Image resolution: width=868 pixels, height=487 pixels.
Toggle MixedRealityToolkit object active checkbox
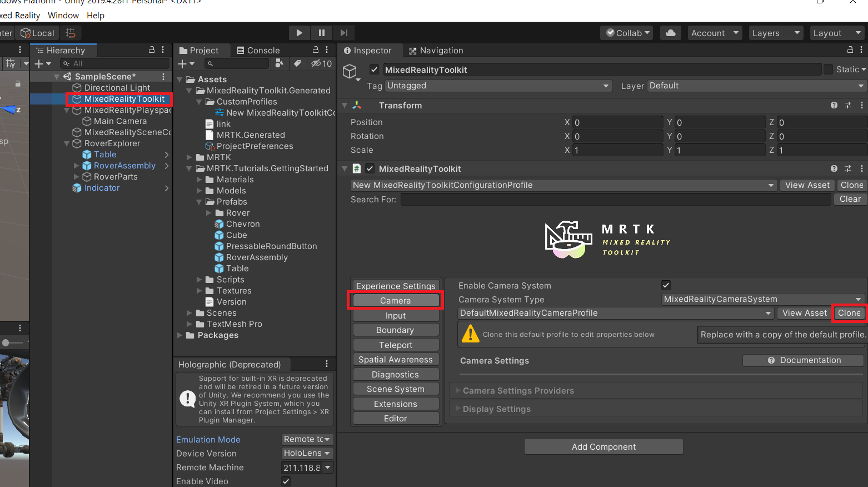coord(374,69)
